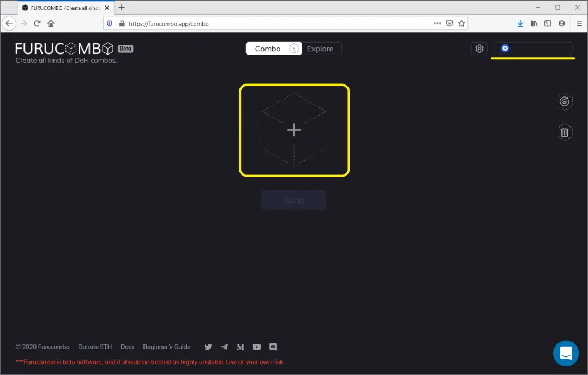The height and width of the screenshot is (375, 588).
Task: Open the Donate ETH footer link
Action: pyautogui.click(x=95, y=347)
